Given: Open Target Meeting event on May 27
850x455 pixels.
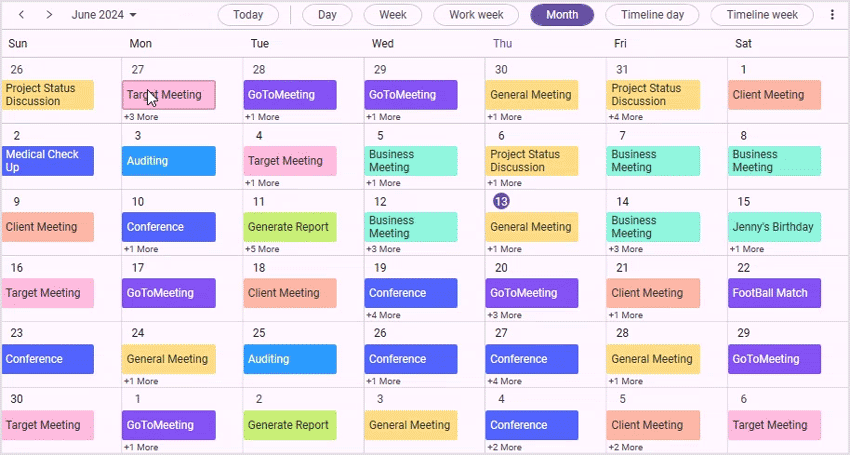Looking at the screenshot, I should (x=169, y=95).
